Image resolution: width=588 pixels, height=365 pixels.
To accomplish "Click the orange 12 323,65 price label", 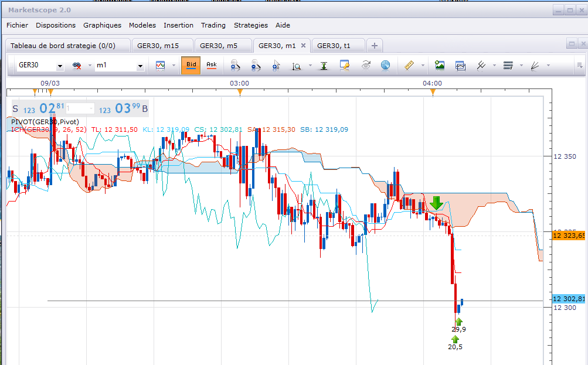I will point(569,236).
